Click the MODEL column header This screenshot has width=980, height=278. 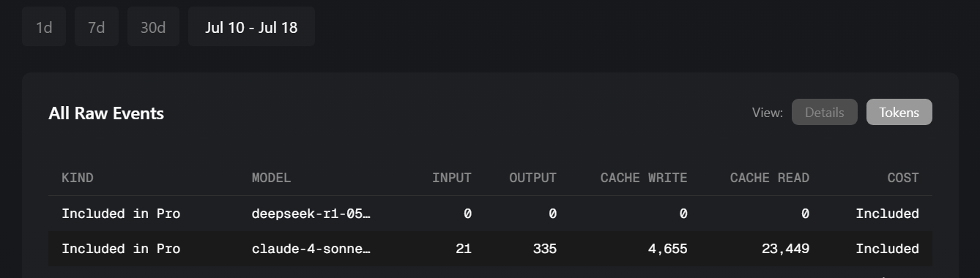[x=271, y=178]
